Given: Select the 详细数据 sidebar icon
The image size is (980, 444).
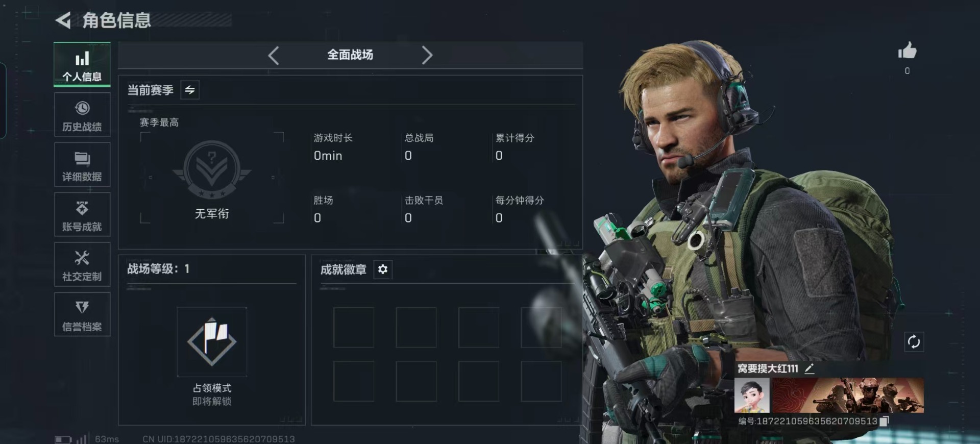Looking at the screenshot, I should (x=82, y=165).
